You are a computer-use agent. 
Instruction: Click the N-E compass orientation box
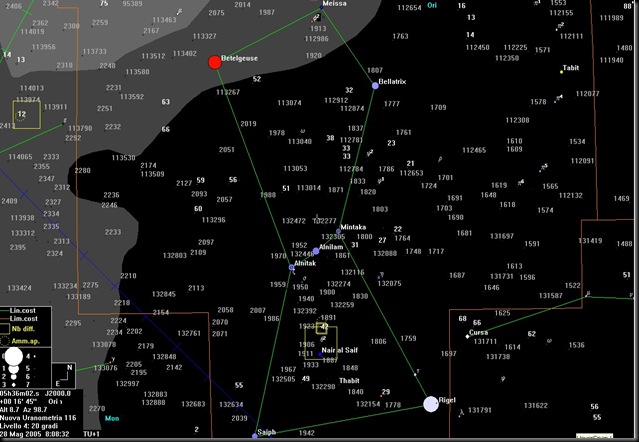click(x=64, y=376)
